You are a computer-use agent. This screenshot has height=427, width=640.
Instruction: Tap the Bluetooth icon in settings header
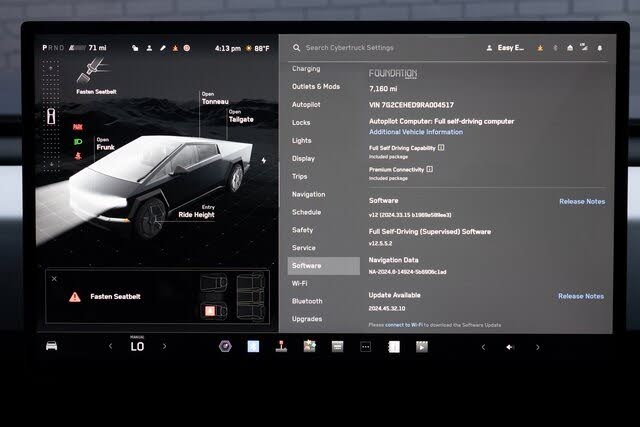tap(555, 48)
